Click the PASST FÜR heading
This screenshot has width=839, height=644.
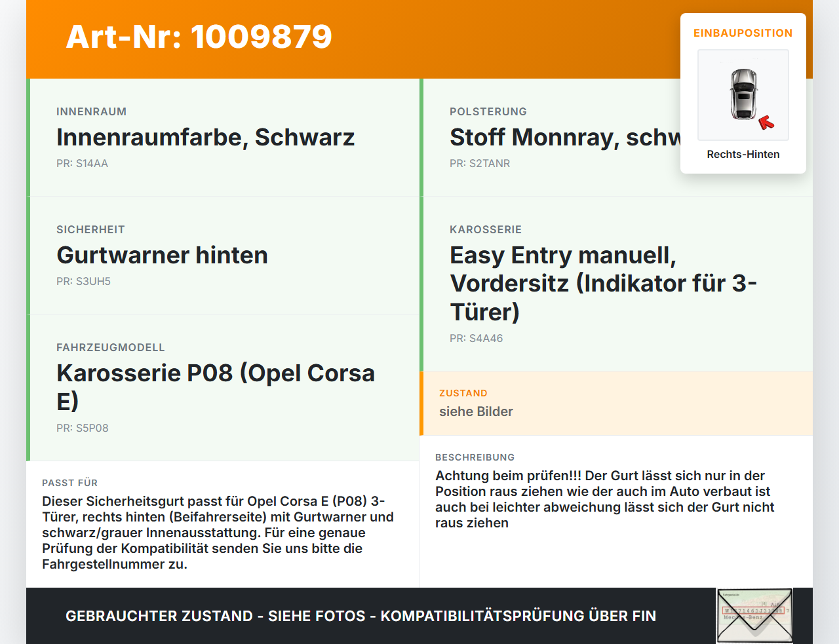coord(69,483)
